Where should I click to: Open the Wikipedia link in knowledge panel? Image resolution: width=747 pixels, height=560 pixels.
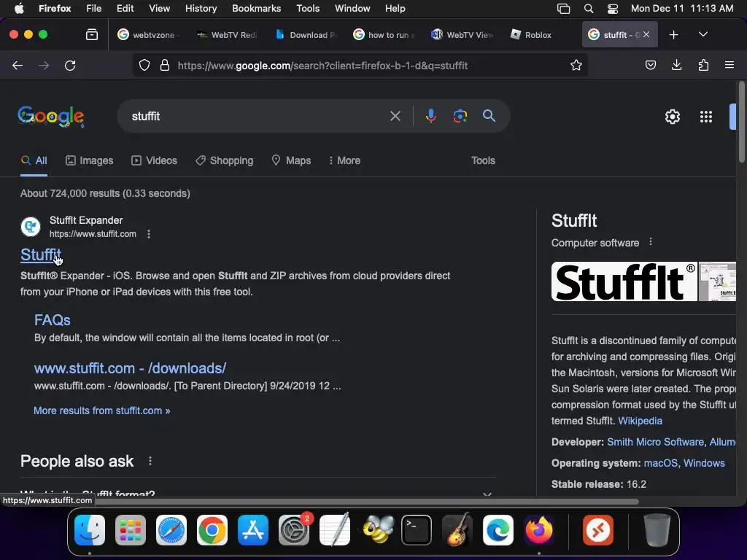[x=640, y=421]
